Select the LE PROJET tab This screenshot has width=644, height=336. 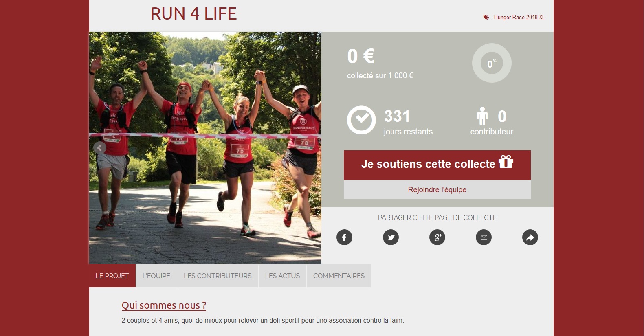click(112, 276)
